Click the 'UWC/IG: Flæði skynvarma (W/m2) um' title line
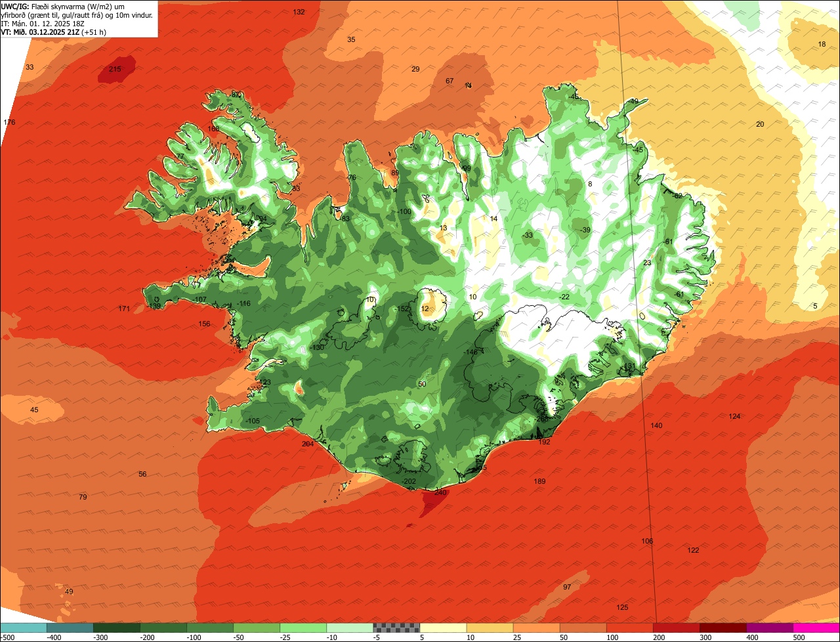This screenshot has height=642, width=840. tap(64, 6)
